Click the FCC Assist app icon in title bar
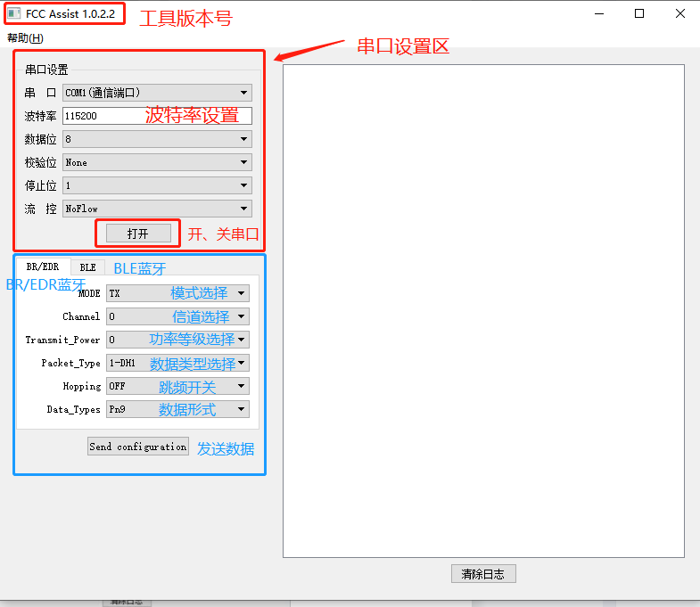Image resolution: width=700 pixels, height=607 pixels. [x=14, y=13]
